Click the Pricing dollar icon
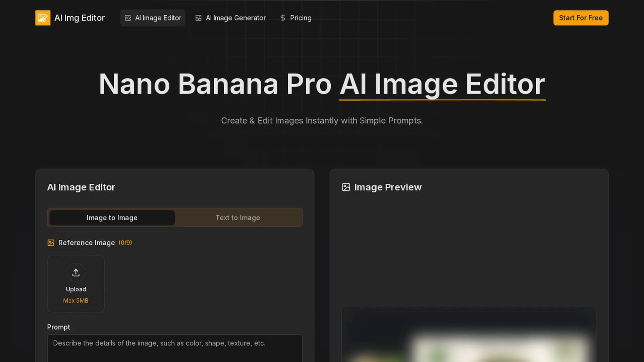 click(x=283, y=18)
